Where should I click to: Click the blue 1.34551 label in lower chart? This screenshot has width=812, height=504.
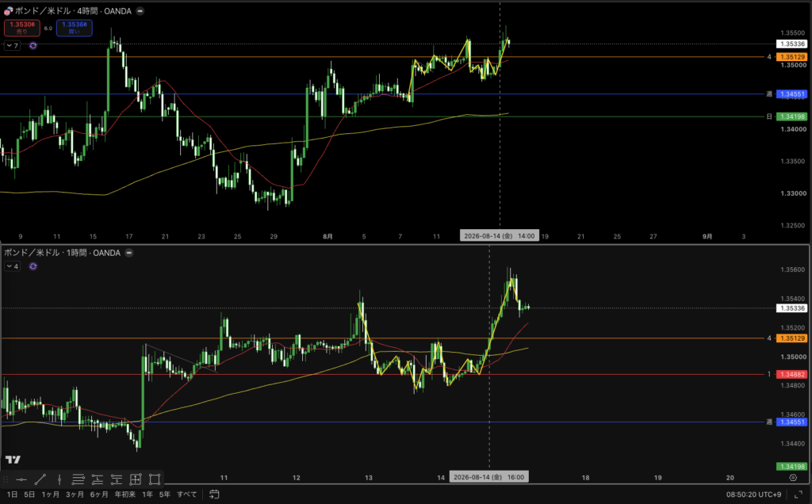[x=792, y=422]
